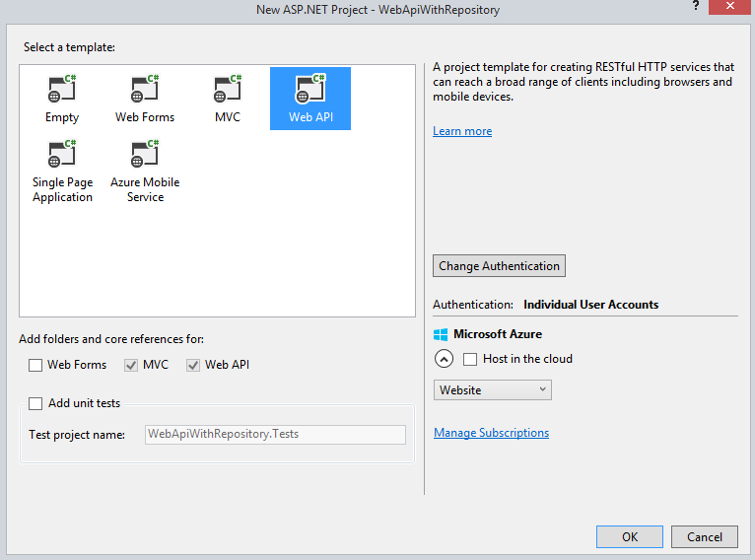The width and height of the screenshot is (755, 560).
Task: Toggle the MVC references checkbox
Action: click(131, 365)
